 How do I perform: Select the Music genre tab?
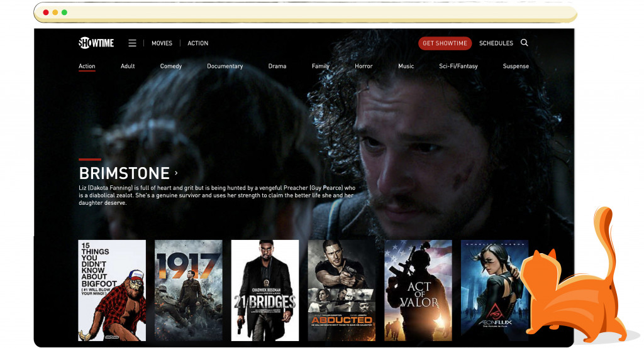coord(406,66)
